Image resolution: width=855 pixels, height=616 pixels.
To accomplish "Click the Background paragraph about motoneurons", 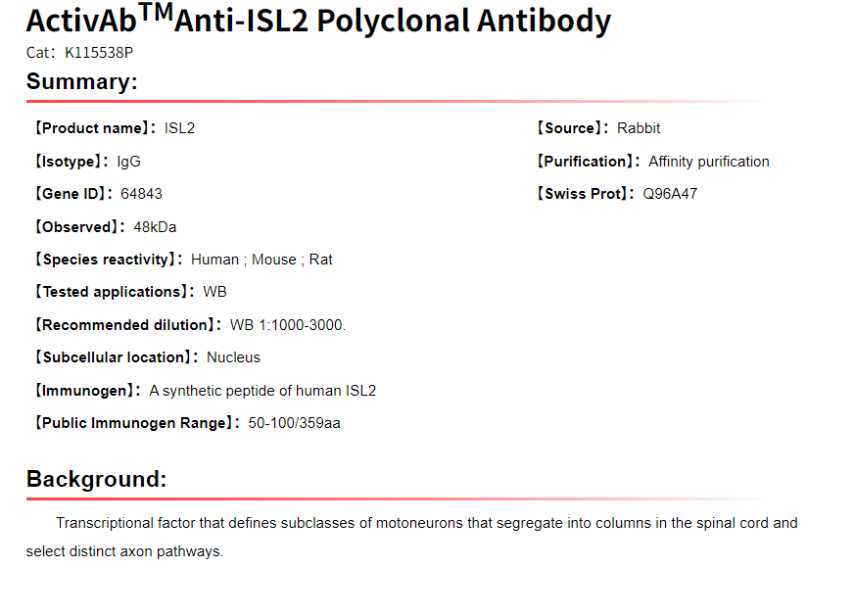I will (426, 523).
